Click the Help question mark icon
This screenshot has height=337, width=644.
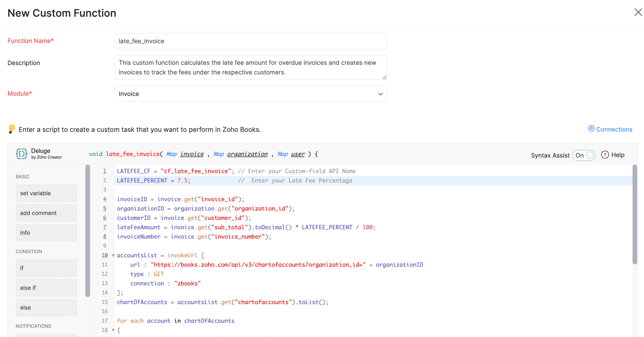(x=605, y=155)
